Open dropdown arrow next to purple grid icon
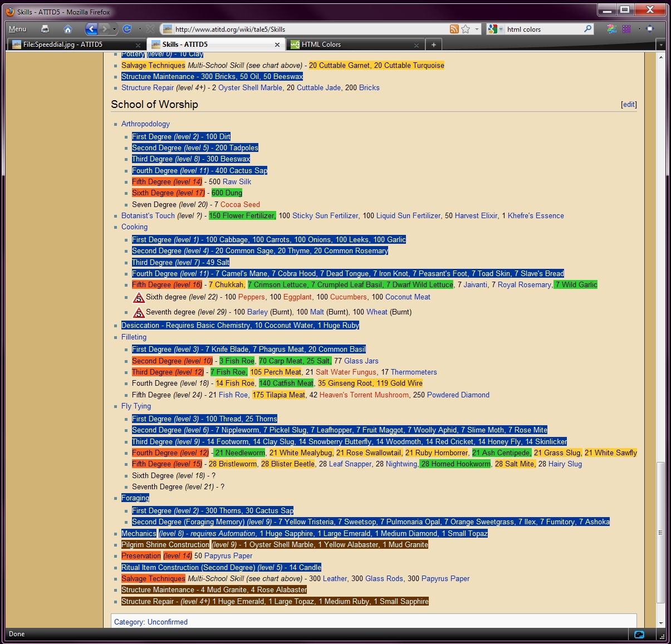Image resolution: width=671 pixels, height=644 pixels. (x=639, y=29)
